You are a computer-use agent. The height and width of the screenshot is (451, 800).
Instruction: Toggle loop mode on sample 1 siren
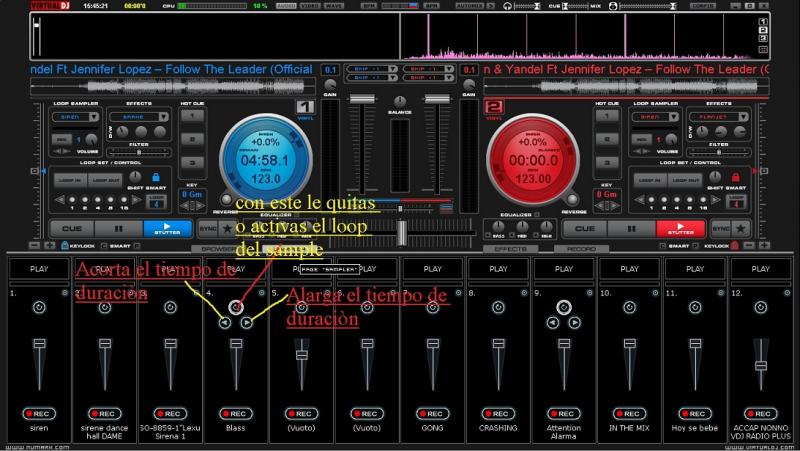coord(39,307)
